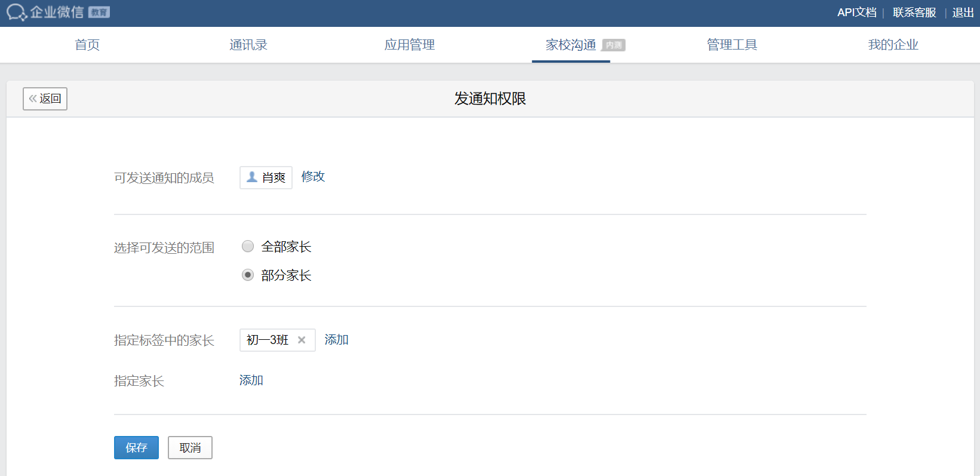Select the 全部家长 radio button
The width and height of the screenshot is (980, 476).
248,247
